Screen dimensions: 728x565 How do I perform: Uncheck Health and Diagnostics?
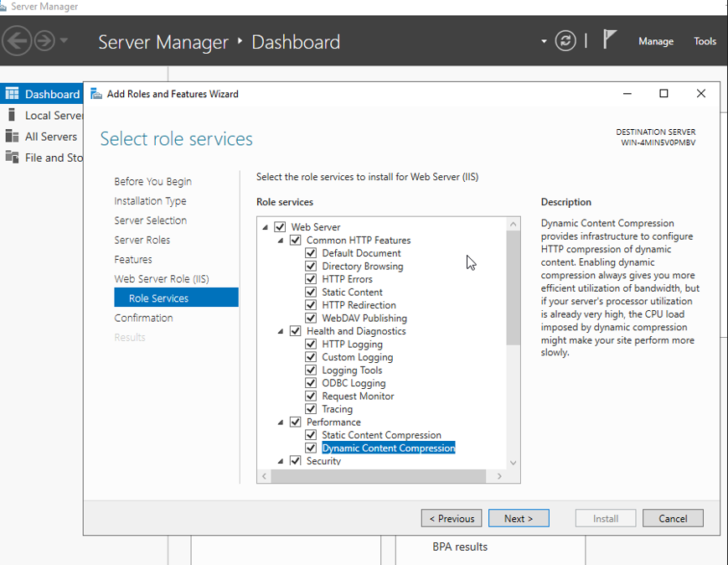tap(295, 331)
